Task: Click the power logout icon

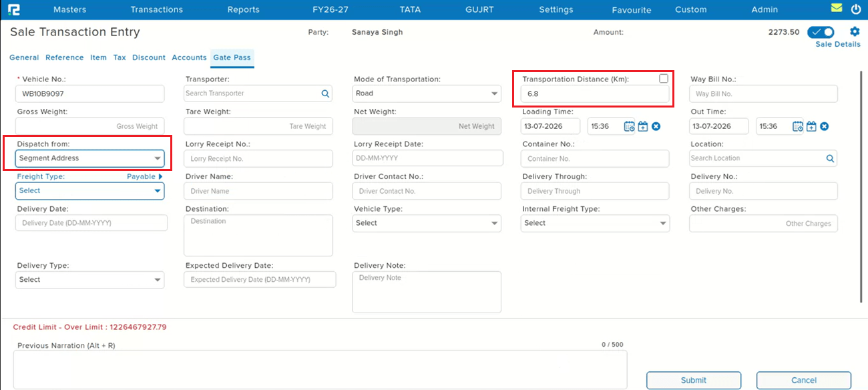Action: coord(856,9)
